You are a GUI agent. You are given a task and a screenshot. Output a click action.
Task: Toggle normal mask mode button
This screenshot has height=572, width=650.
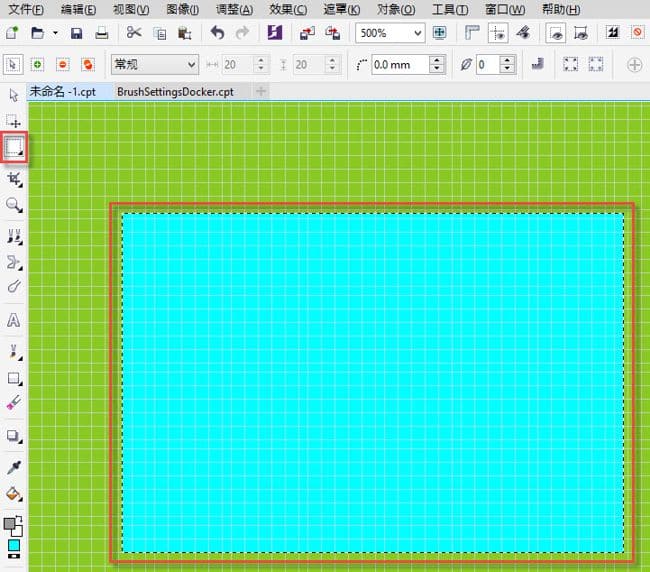coord(14,64)
